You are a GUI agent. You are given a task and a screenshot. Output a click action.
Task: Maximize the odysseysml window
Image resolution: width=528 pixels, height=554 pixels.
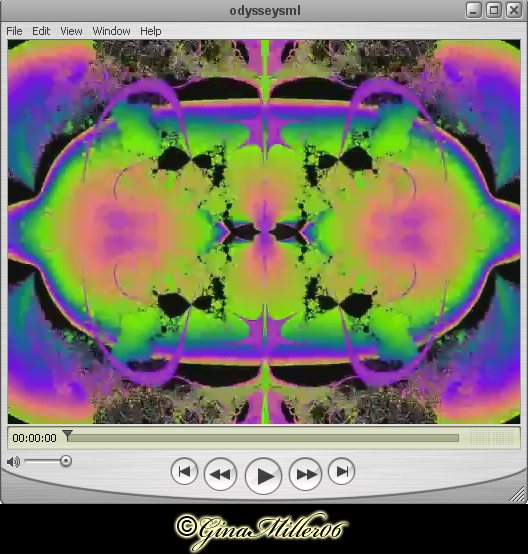point(494,10)
